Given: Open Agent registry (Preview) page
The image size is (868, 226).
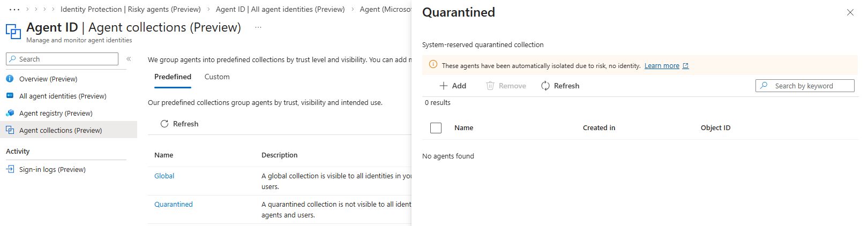Looking at the screenshot, I should (56, 113).
